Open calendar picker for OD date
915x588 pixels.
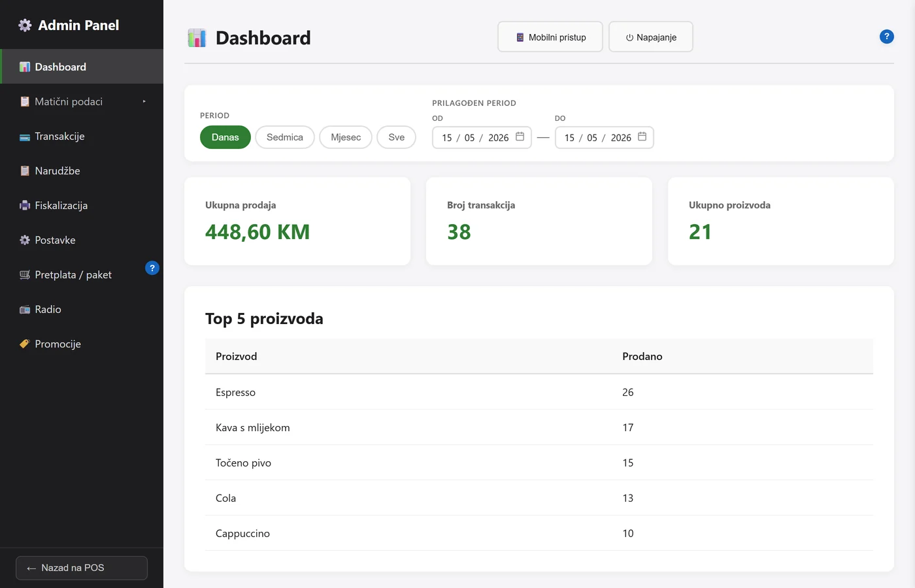[x=520, y=137]
